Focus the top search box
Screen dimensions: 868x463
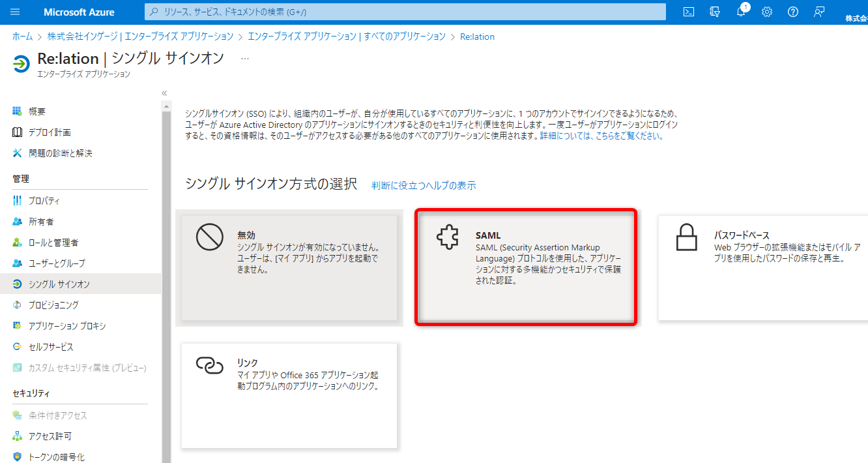click(x=405, y=12)
